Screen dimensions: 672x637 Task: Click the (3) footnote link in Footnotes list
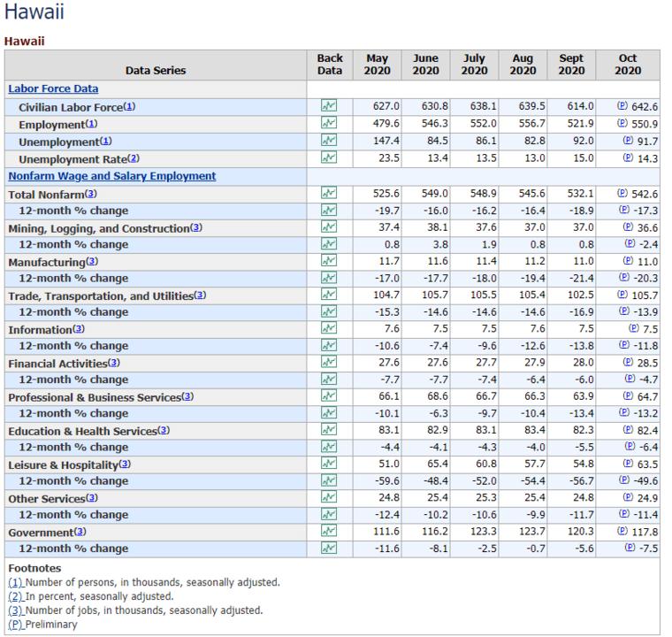tap(15, 610)
